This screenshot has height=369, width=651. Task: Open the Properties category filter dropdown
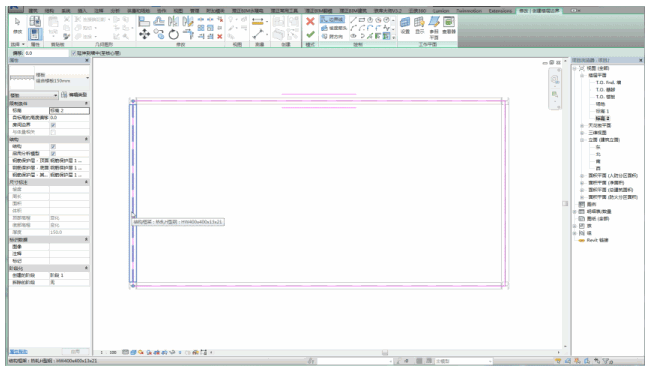[x=34, y=95]
